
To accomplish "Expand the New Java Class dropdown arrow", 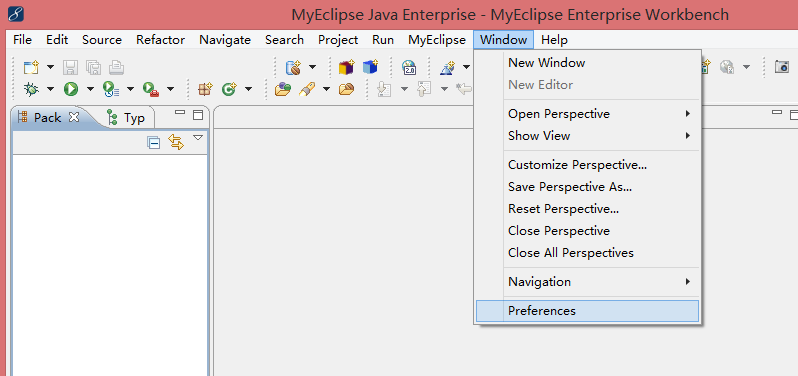I will click(x=248, y=90).
